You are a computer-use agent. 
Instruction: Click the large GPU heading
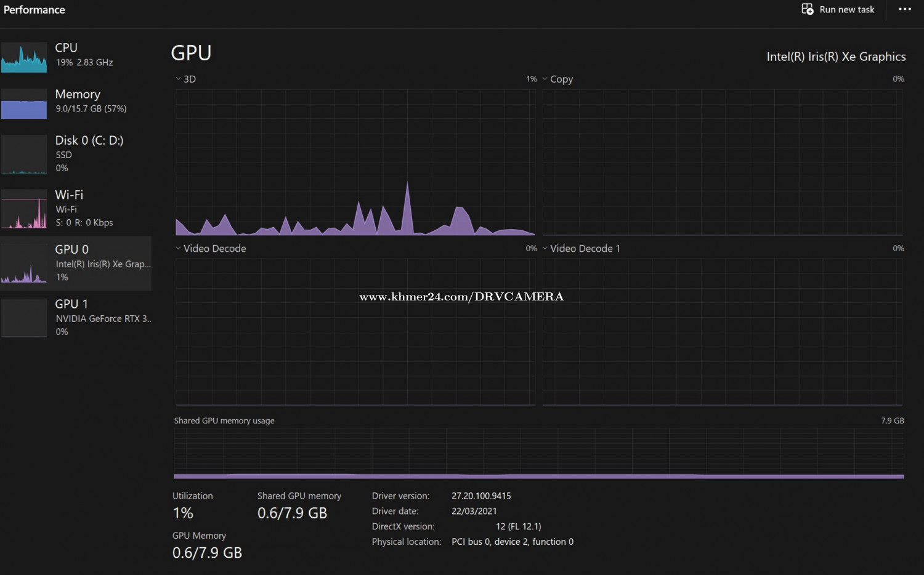tap(191, 53)
